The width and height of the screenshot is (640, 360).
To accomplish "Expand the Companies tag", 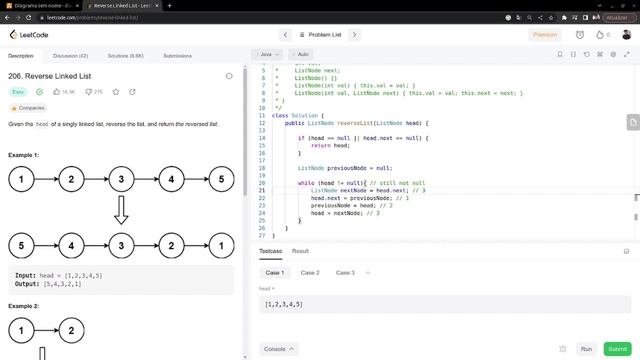I will (28, 108).
